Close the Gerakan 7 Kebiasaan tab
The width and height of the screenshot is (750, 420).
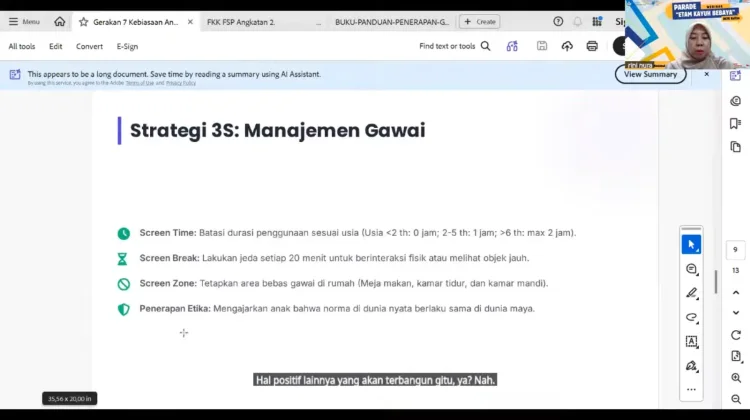click(190, 22)
